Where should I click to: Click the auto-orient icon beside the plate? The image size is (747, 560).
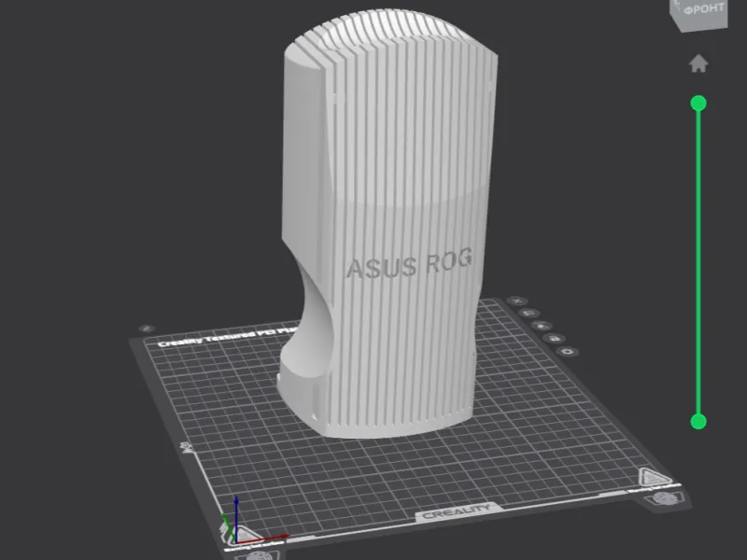(529, 313)
